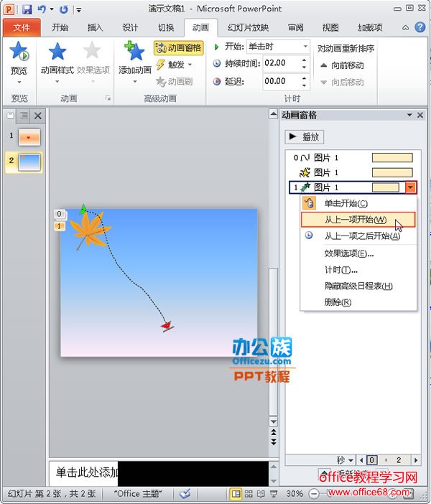Select slide 2 thumbnail
This screenshot has width=431, height=504.
click(x=29, y=162)
